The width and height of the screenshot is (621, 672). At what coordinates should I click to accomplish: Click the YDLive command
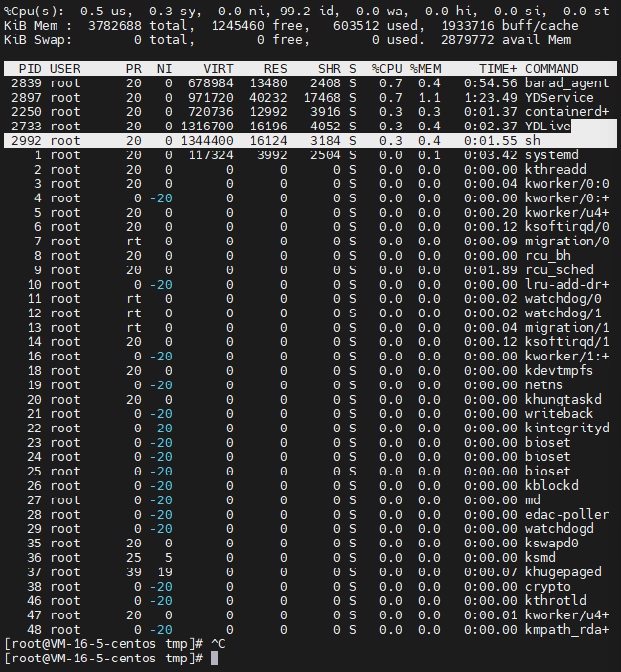click(548, 126)
